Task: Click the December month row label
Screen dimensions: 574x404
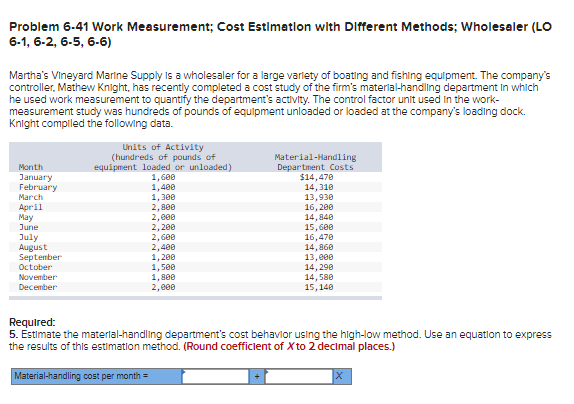Action: (38, 287)
